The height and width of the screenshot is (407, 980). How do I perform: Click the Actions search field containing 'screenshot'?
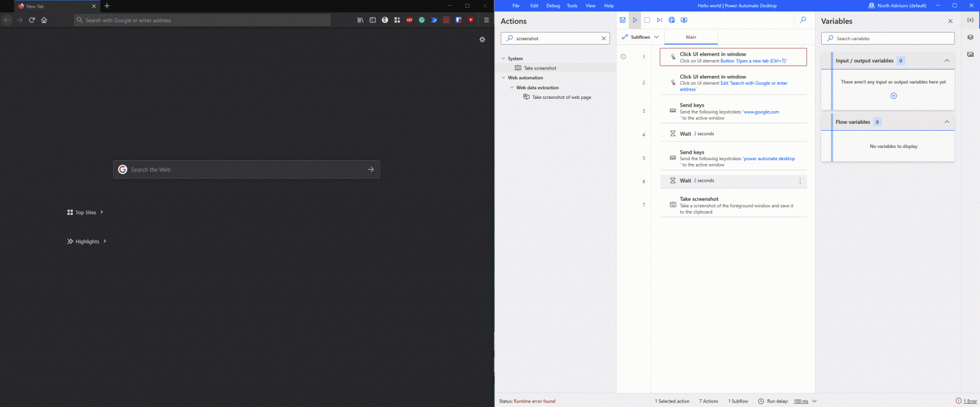coord(555,38)
